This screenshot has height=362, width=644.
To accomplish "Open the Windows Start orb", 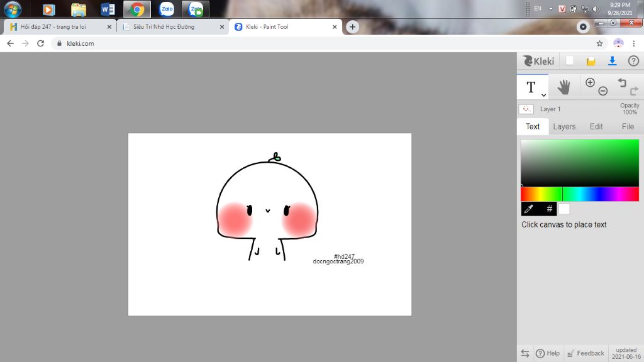I will [13, 9].
